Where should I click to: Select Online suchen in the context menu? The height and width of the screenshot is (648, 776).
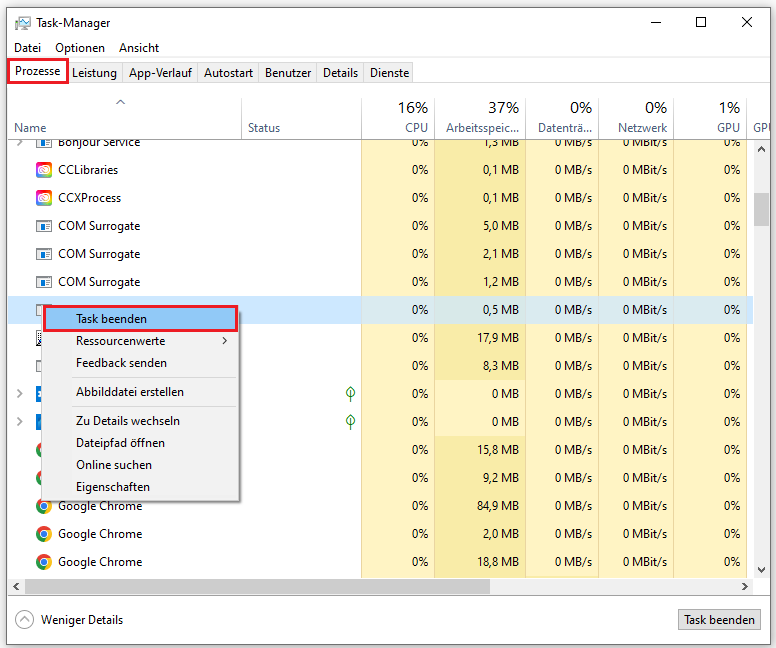141,465
